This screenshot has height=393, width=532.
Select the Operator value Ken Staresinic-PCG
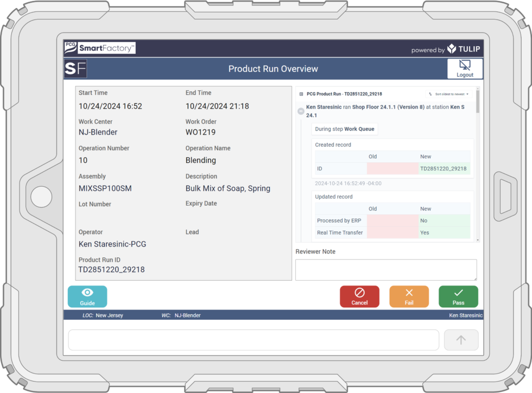click(112, 244)
